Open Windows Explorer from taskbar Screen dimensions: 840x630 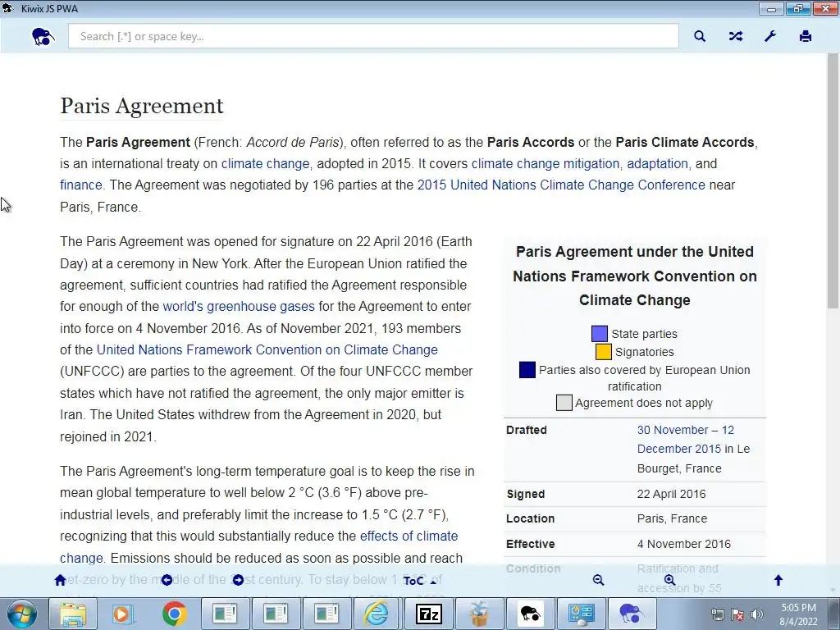click(x=73, y=614)
